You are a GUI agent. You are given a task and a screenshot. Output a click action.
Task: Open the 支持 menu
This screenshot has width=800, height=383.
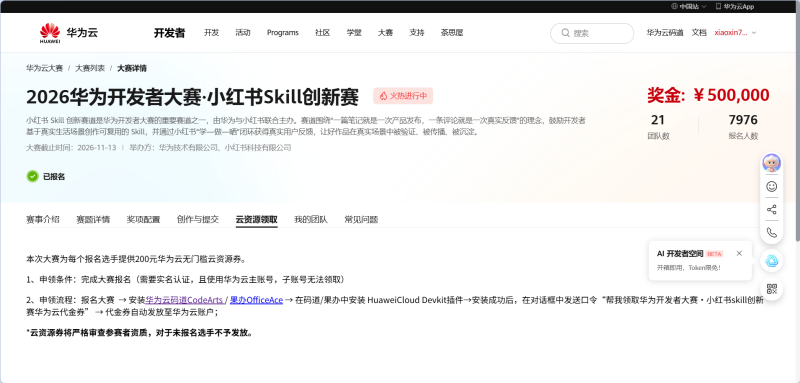[x=416, y=33]
